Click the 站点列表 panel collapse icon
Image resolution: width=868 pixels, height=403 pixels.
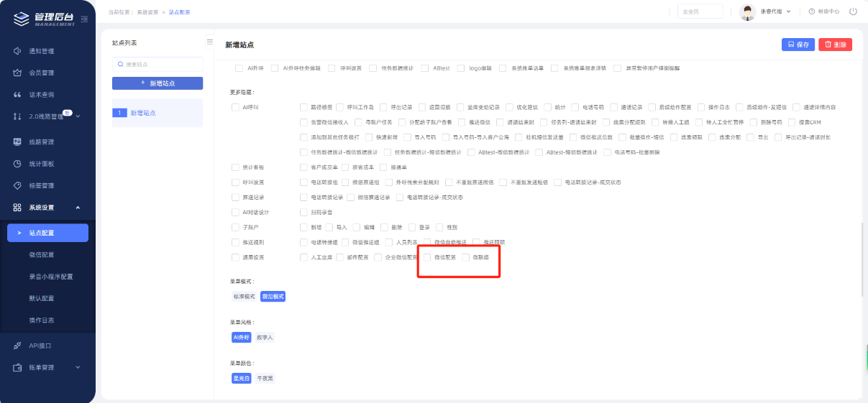(x=209, y=42)
